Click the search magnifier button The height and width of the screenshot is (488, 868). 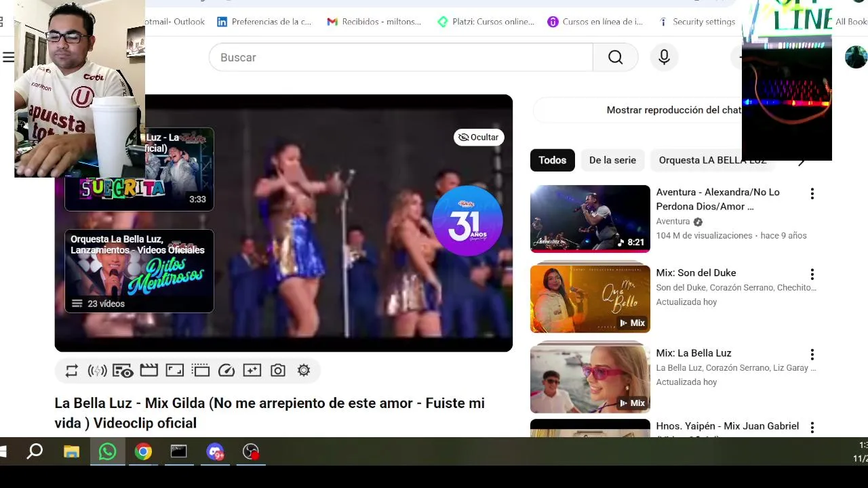click(x=615, y=58)
